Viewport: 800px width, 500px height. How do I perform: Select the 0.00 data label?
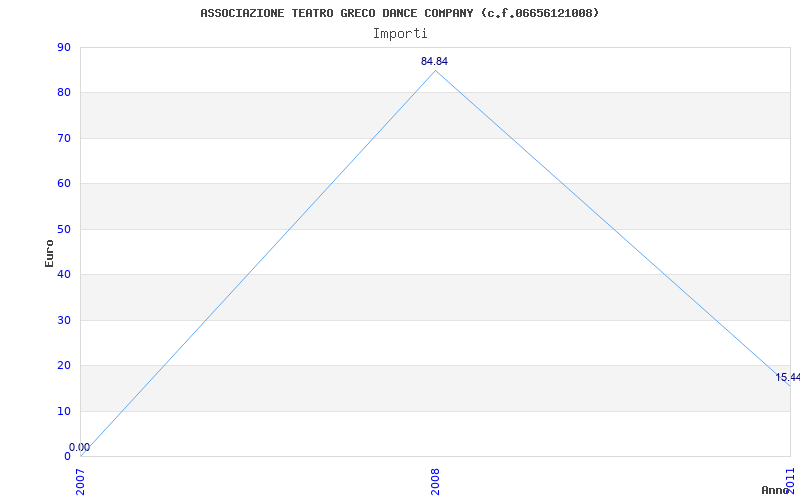pos(80,447)
